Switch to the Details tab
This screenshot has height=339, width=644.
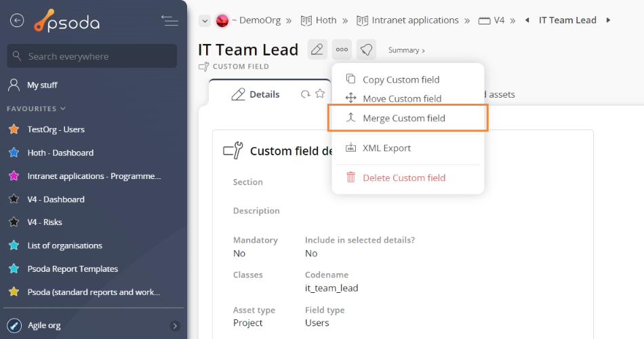(256, 94)
